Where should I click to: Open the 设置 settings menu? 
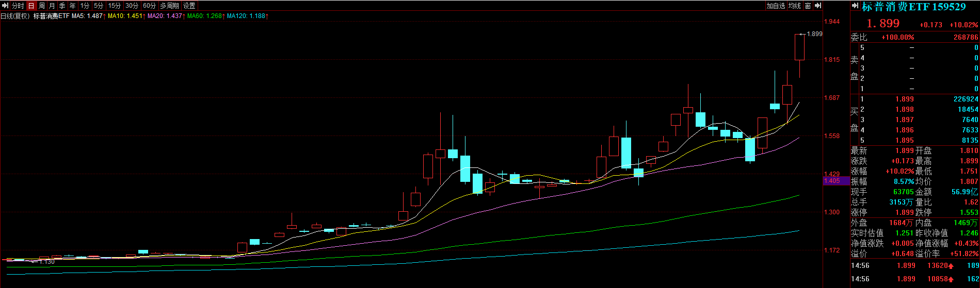tap(189, 6)
